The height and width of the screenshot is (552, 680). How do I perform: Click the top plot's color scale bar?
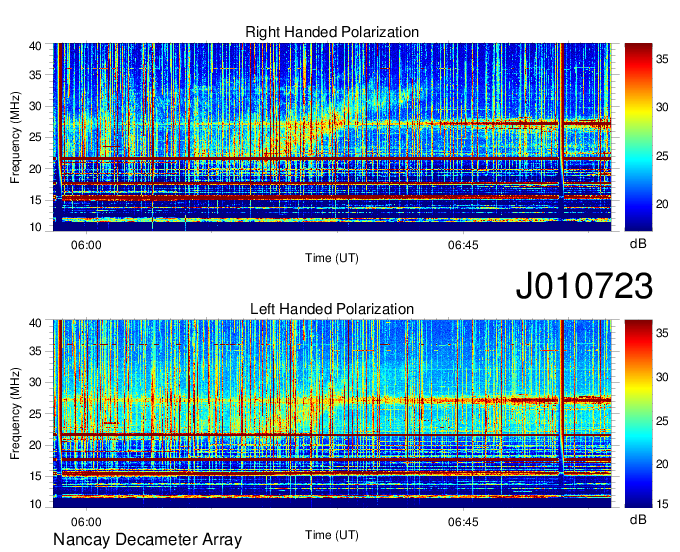(638, 137)
